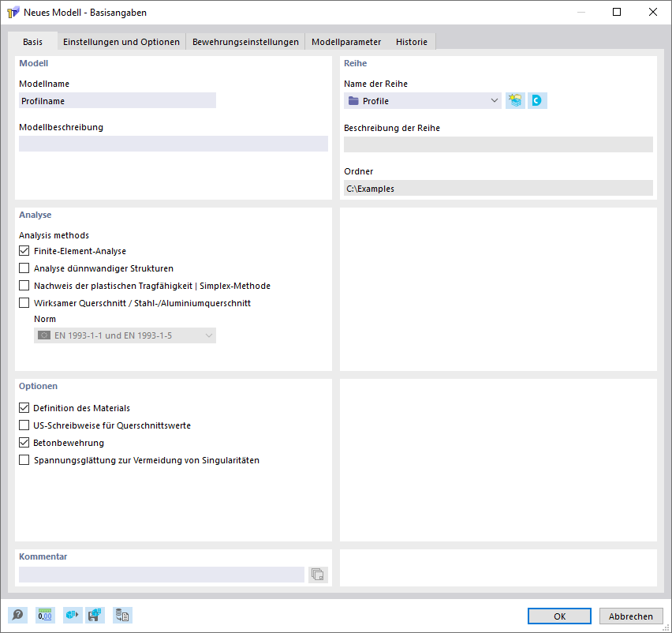
Task: Uncheck Betonbewehrung option
Action: point(24,443)
